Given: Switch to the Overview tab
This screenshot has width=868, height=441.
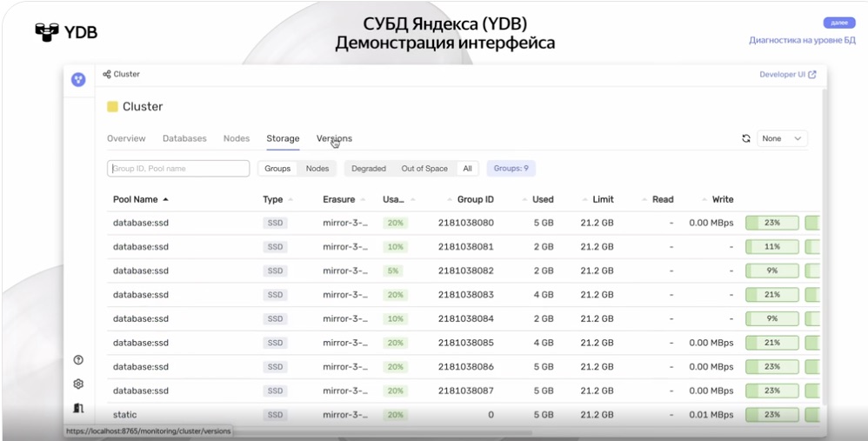Looking at the screenshot, I should pos(126,138).
